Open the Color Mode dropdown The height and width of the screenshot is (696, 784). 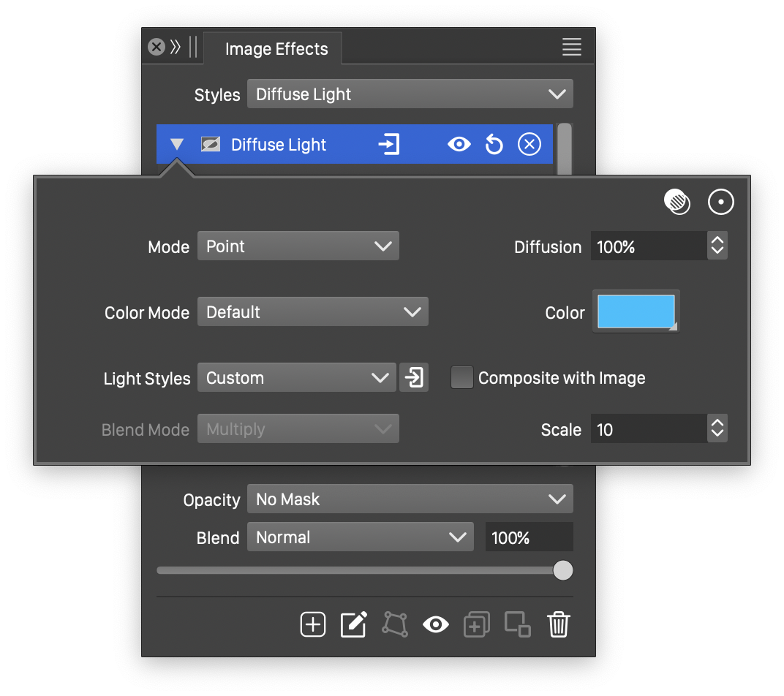tap(312, 312)
